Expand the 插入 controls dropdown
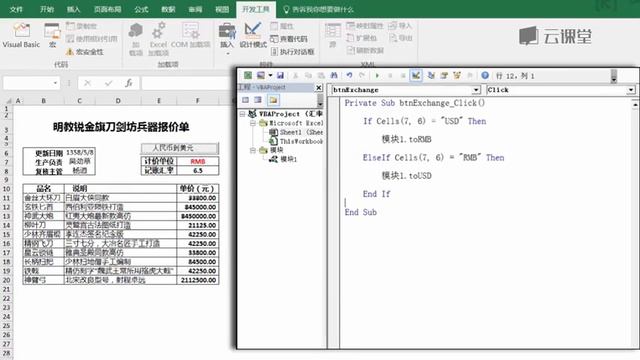Screen dimensions: 640x360 [227, 39]
